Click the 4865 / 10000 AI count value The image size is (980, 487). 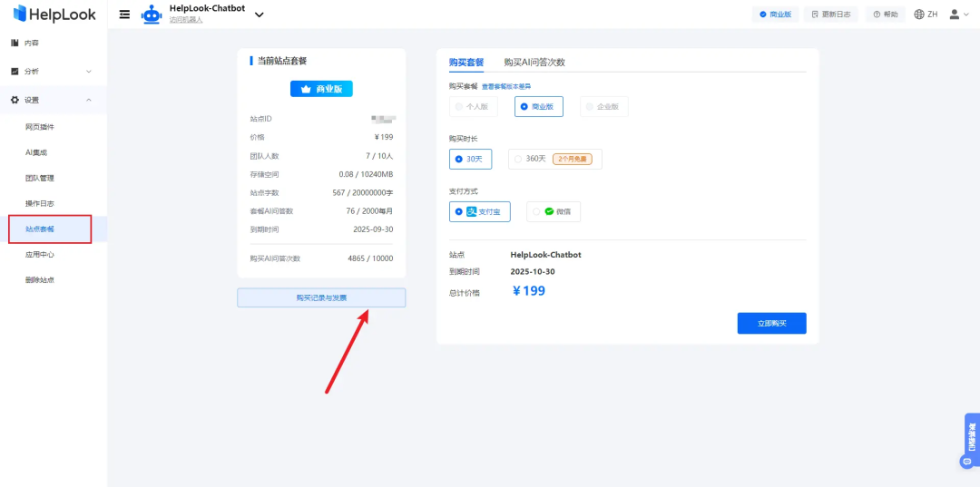(370, 258)
